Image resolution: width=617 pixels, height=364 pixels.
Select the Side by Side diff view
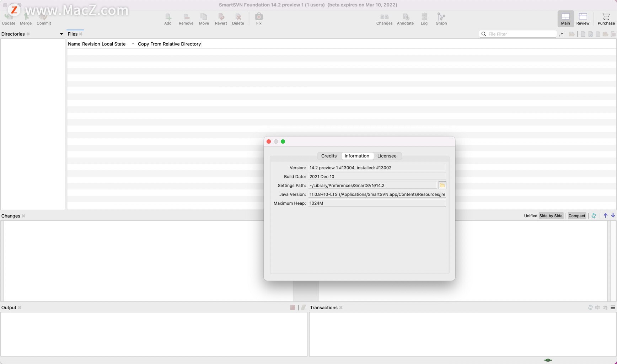pyautogui.click(x=551, y=216)
